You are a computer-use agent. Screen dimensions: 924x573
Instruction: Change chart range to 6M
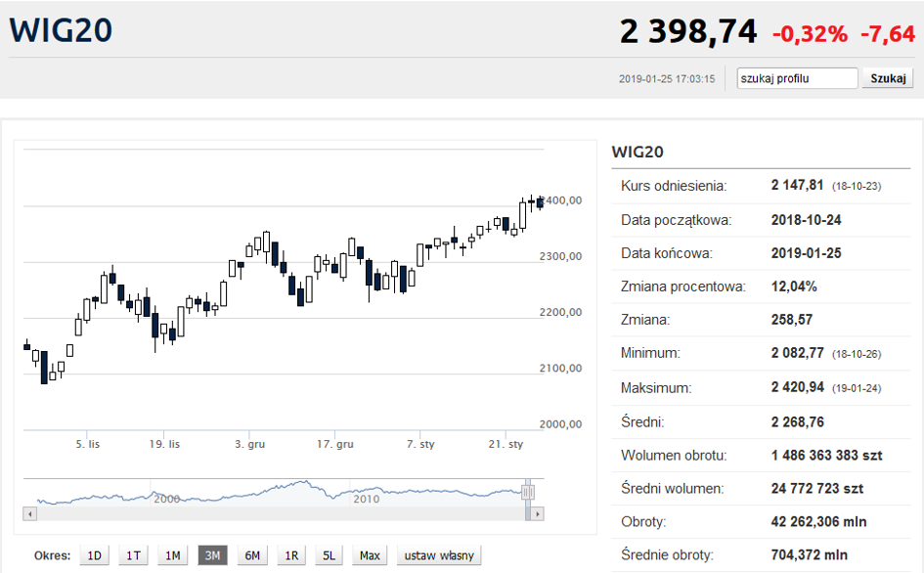tap(252, 555)
